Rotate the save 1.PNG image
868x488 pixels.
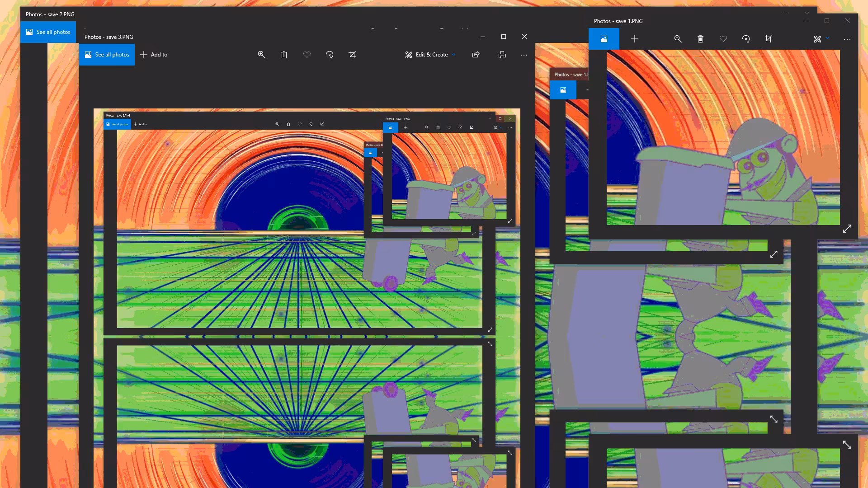coord(746,39)
